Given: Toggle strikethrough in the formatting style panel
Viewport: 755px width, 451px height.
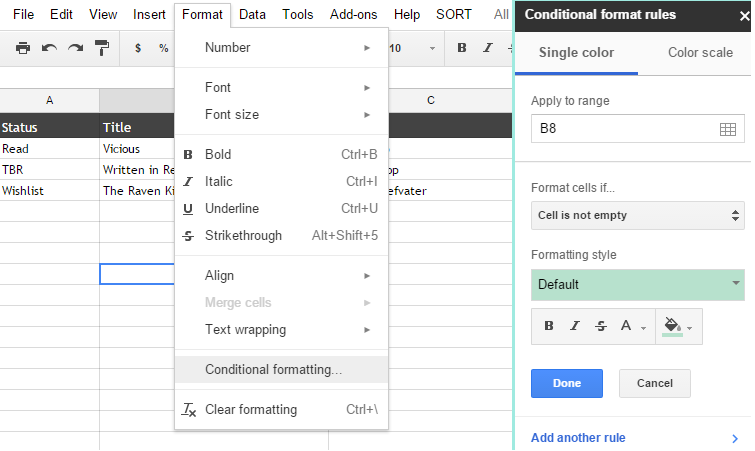Looking at the screenshot, I should pyautogui.click(x=600, y=325).
